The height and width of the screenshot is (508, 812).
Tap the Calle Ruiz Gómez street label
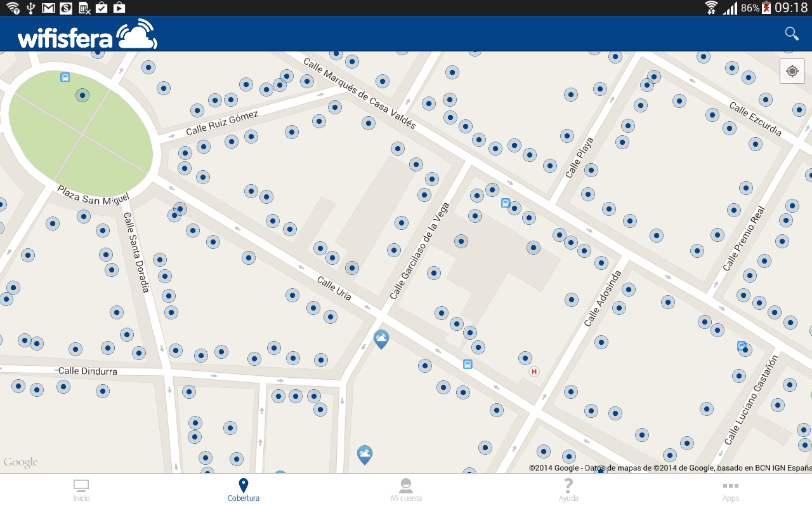pyautogui.click(x=222, y=124)
